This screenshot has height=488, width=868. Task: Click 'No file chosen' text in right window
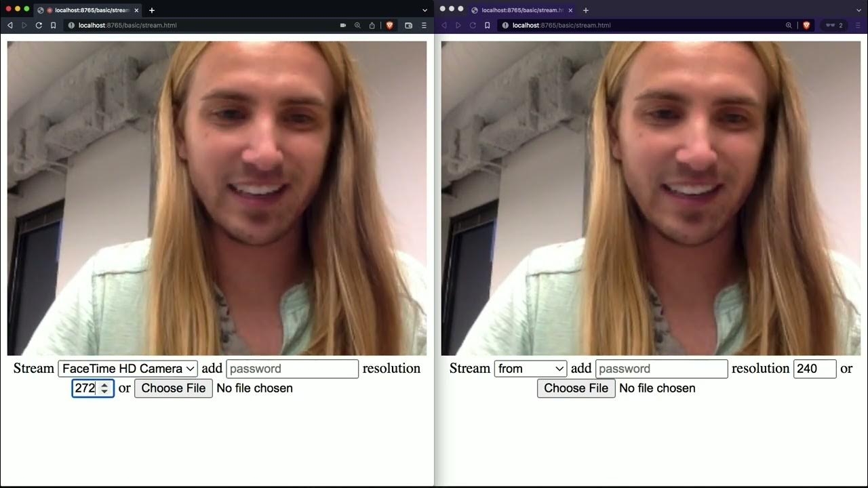coord(657,388)
